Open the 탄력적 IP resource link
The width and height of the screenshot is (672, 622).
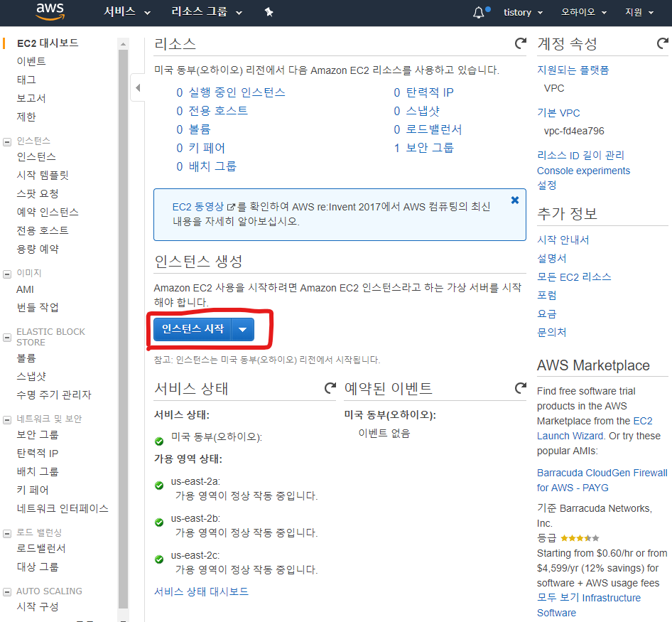(430, 92)
